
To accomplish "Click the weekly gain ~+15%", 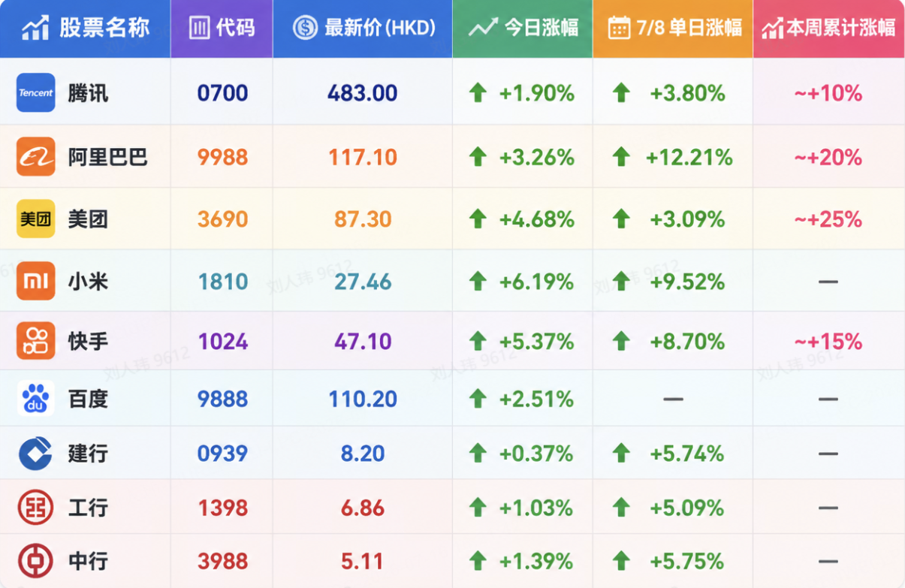I will [828, 342].
